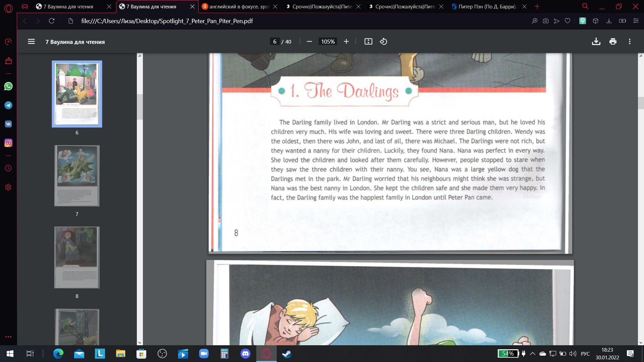
Task: Open Steam from taskbar
Action: [x=287, y=354]
